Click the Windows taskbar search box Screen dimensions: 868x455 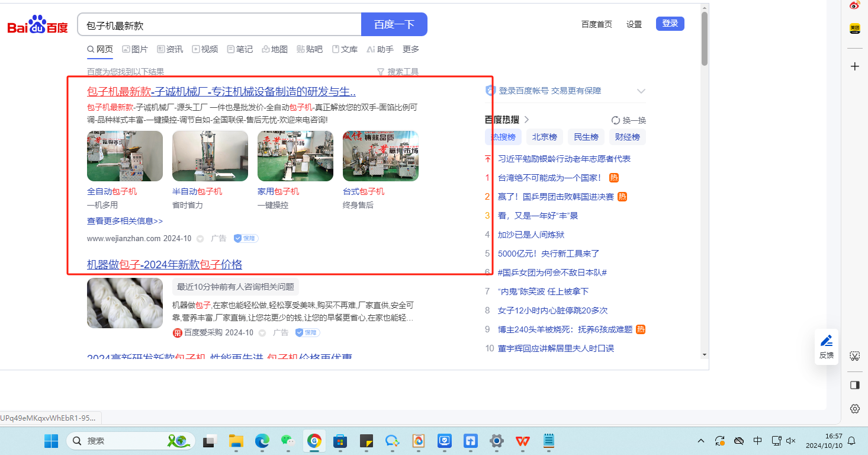(x=131, y=441)
